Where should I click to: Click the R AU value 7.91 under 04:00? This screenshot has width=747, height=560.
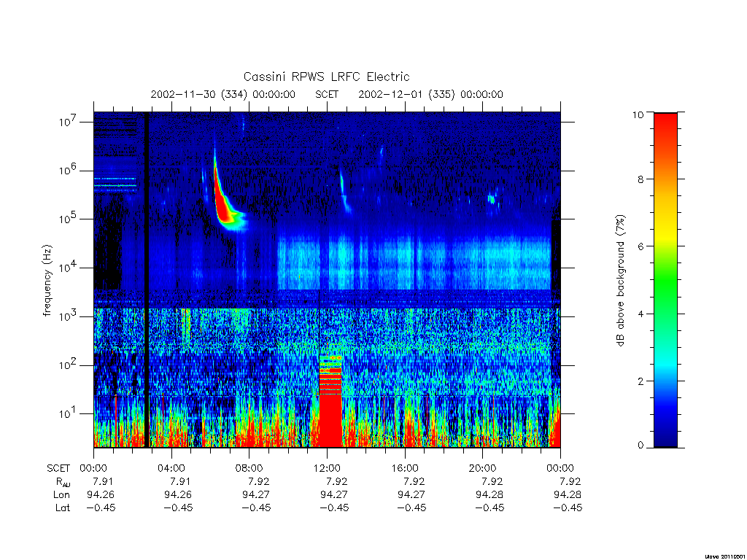[181, 481]
